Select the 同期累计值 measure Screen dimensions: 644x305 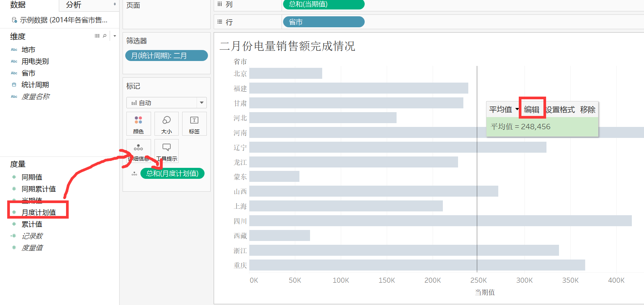[x=39, y=189]
